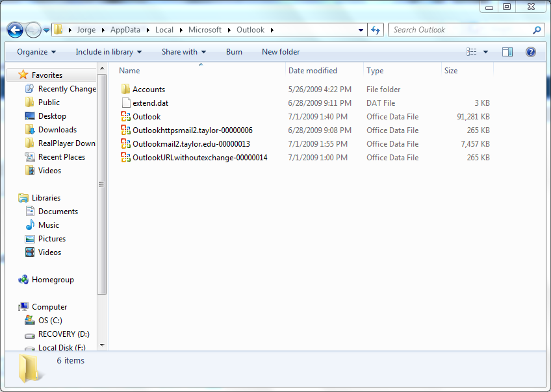This screenshot has width=551, height=392.
Task: Refresh the folder view
Action: point(376,31)
